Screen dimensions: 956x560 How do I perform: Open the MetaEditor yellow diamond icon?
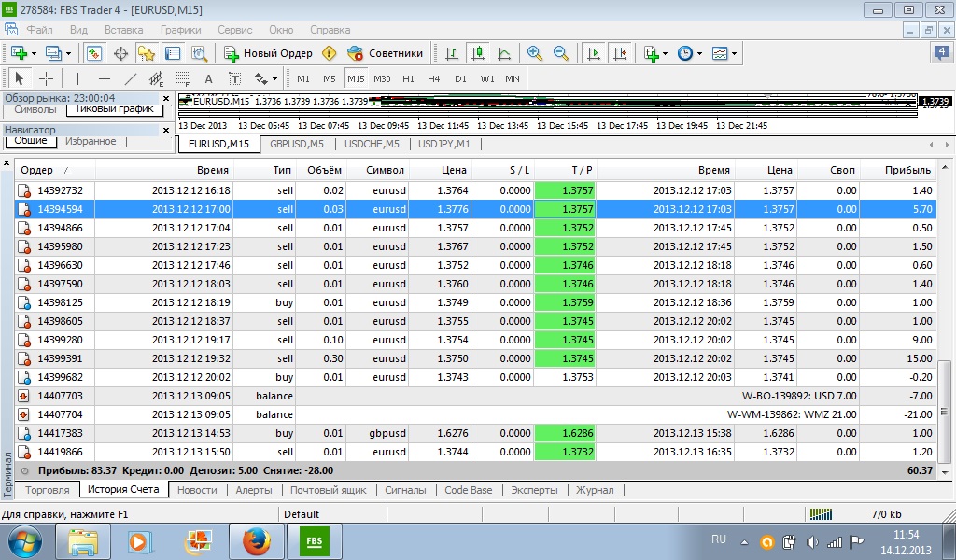330,53
